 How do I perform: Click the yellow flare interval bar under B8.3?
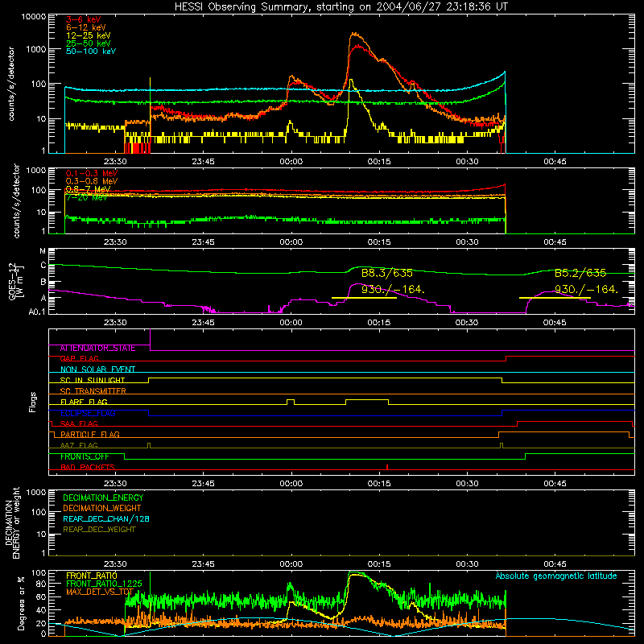[x=364, y=298]
